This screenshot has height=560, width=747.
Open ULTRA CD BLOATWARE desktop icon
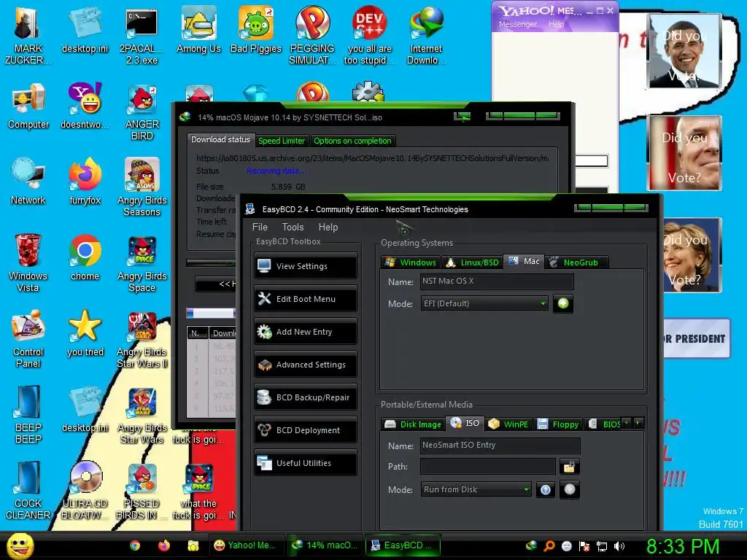tap(85, 491)
